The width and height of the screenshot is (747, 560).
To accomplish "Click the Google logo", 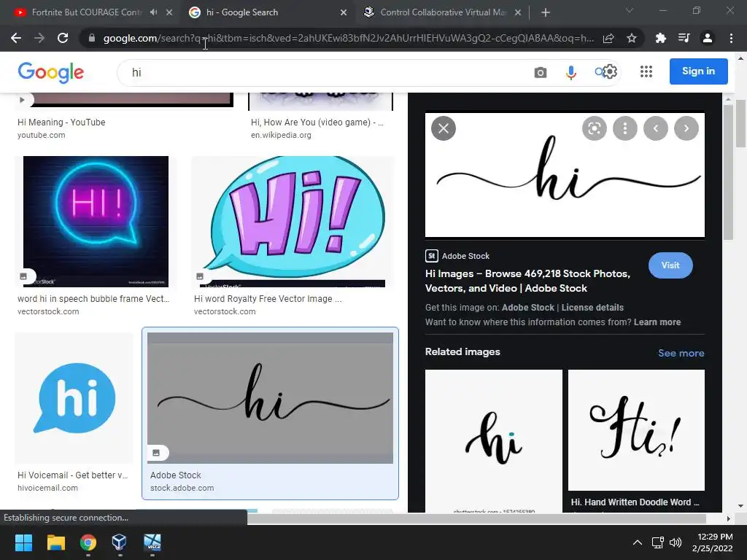I will point(51,72).
